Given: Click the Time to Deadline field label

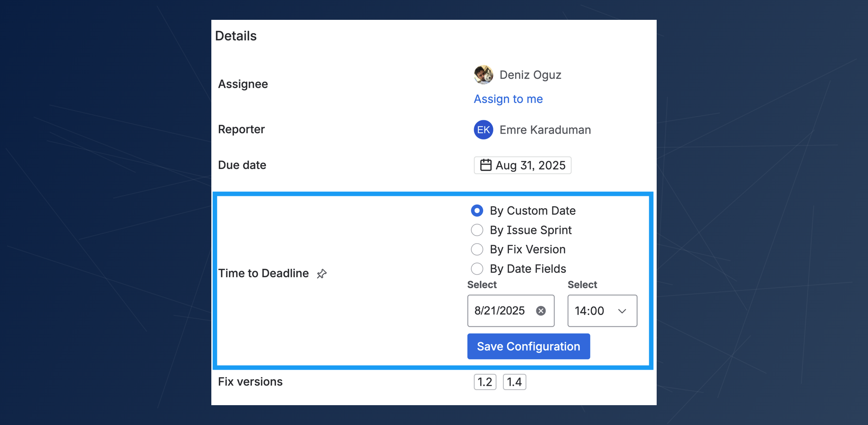Looking at the screenshot, I should [x=263, y=273].
